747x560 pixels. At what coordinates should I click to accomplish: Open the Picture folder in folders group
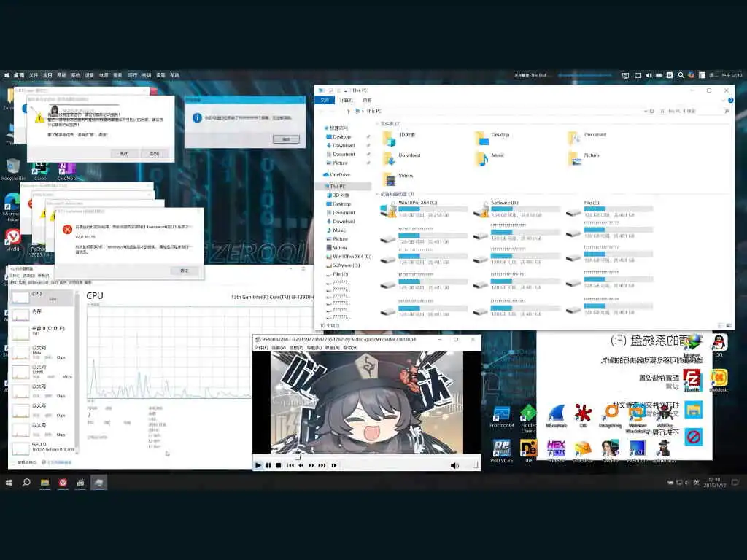[584, 157]
